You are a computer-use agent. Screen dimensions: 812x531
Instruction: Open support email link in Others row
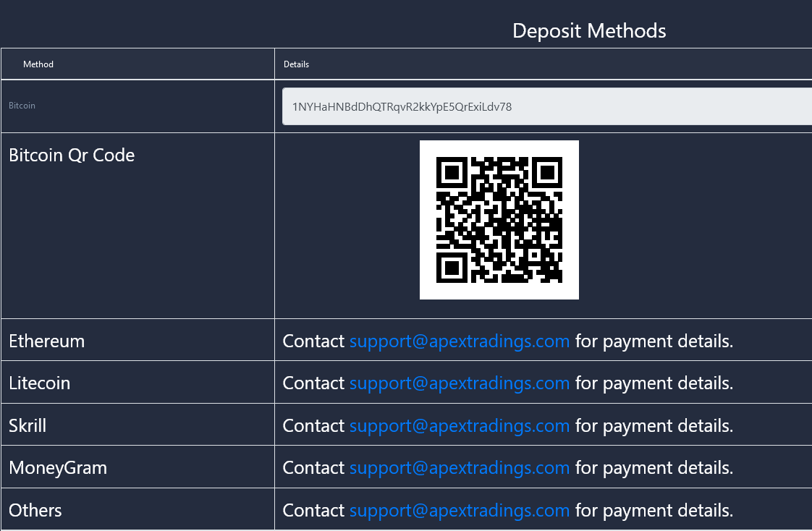pos(460,510)
